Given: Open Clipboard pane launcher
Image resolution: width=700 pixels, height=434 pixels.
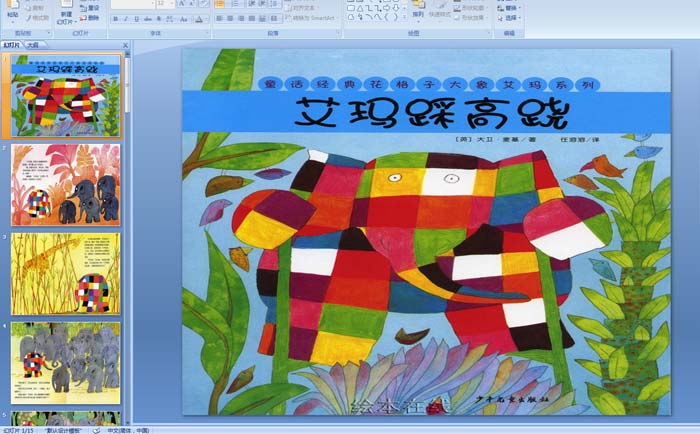Looking at the screenshot, I should (x=49, y=33).
